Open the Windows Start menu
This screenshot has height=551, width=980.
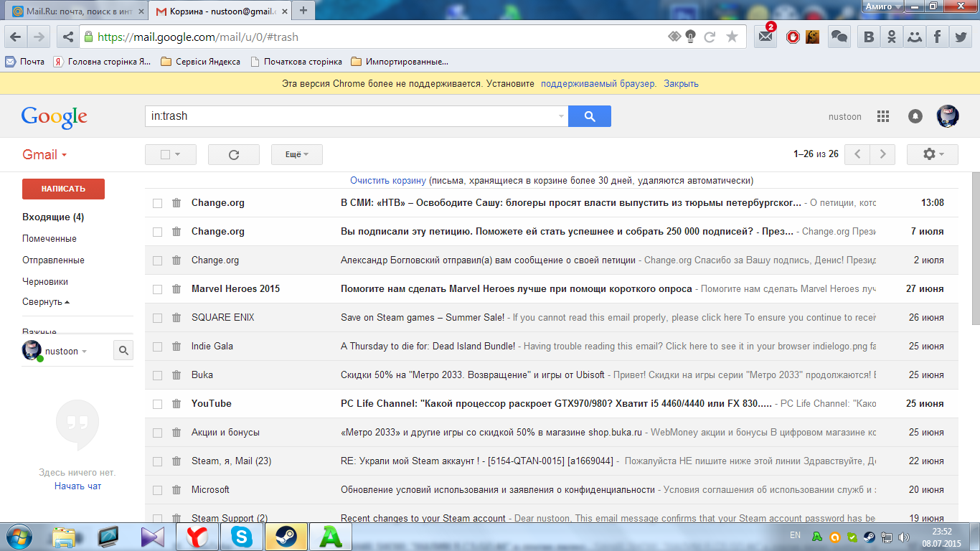point(18,536)
